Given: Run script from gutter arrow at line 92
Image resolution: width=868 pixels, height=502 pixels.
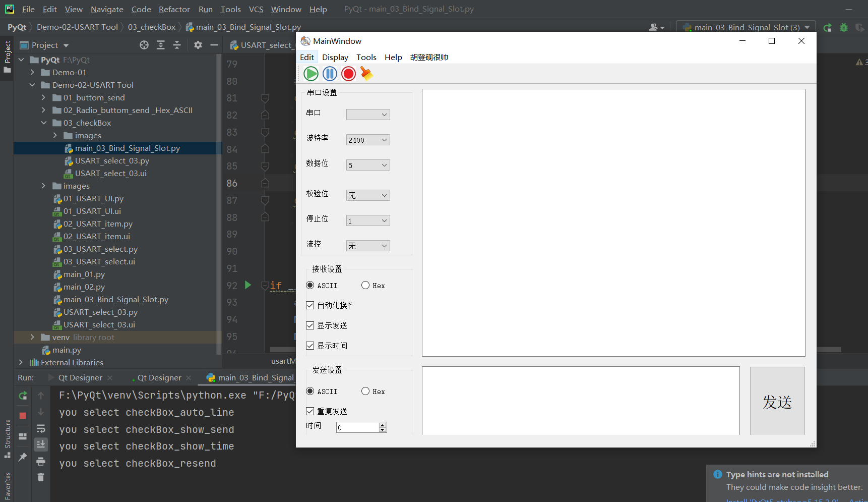Looking at the screenshot, I should point(247,285).
